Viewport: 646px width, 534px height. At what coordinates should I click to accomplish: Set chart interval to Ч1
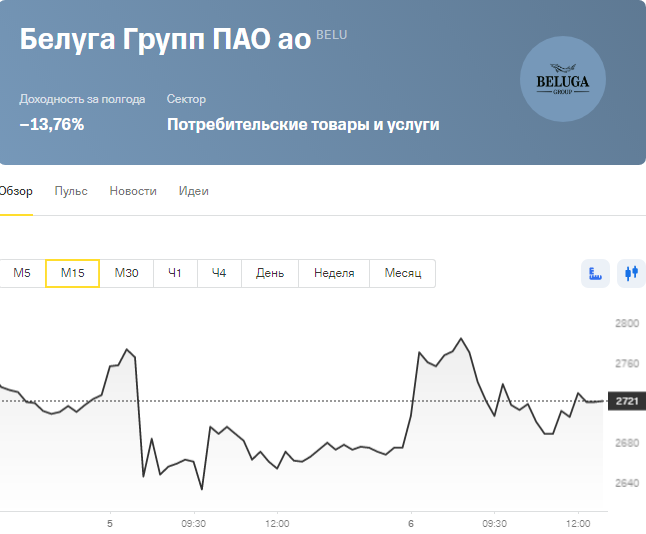[x=175, y=273]
